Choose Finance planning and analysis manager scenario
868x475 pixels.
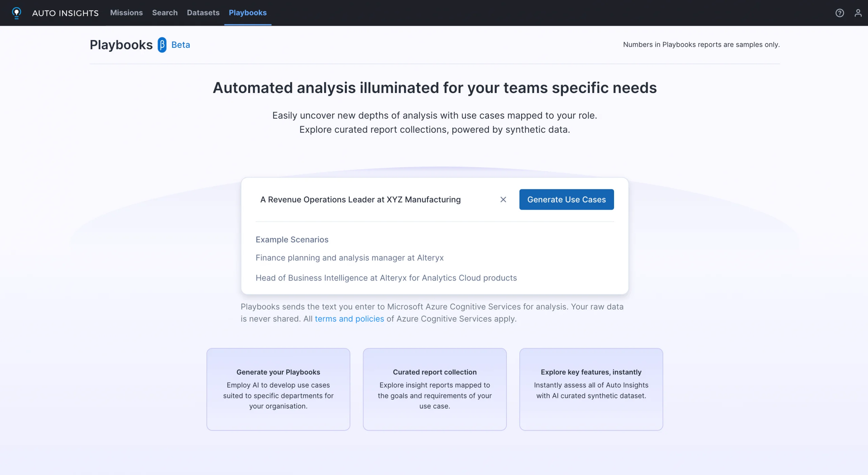coord(350,258)
